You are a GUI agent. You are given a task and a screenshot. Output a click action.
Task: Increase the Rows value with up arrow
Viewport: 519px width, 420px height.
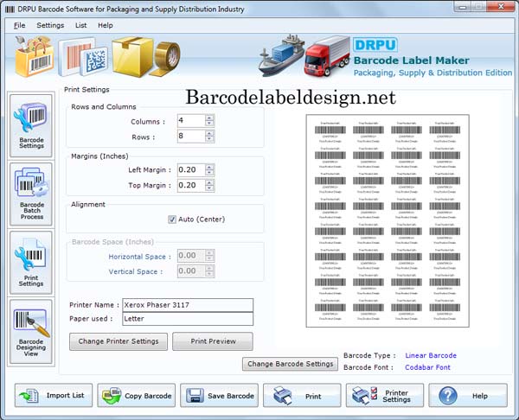pos(209,133)
